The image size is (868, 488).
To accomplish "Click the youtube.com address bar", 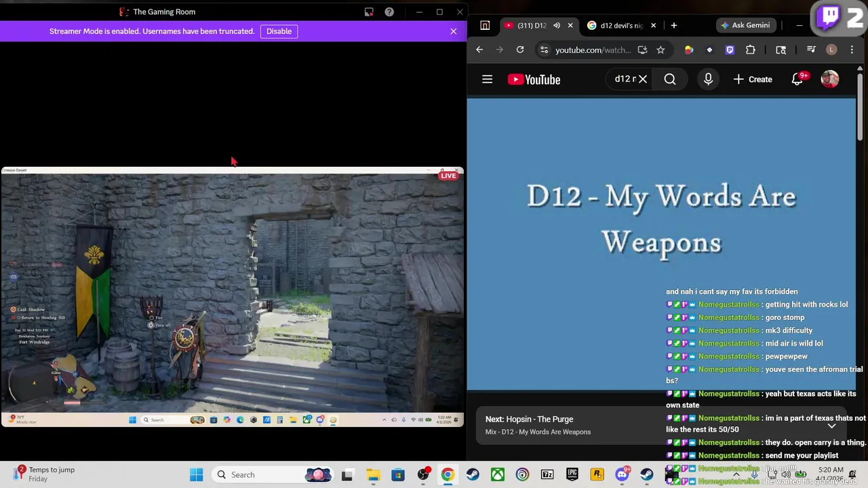I will click(x=593, y=49).
